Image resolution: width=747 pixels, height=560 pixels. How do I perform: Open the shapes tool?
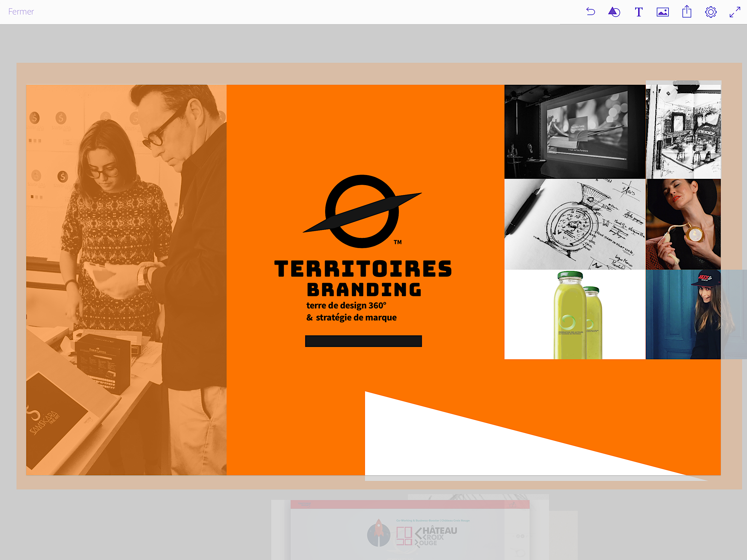(x=614, y=12)
